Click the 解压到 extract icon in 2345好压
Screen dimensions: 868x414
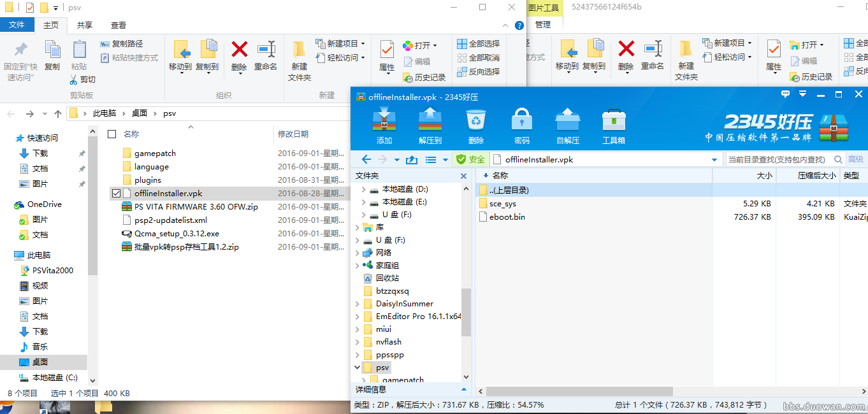point(430,119)
